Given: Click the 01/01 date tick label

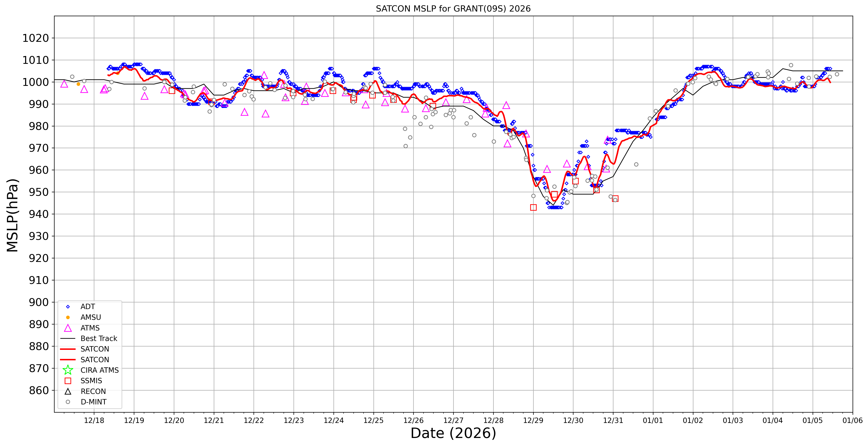Looking at the screenshot, I should [x=653, y=420].
